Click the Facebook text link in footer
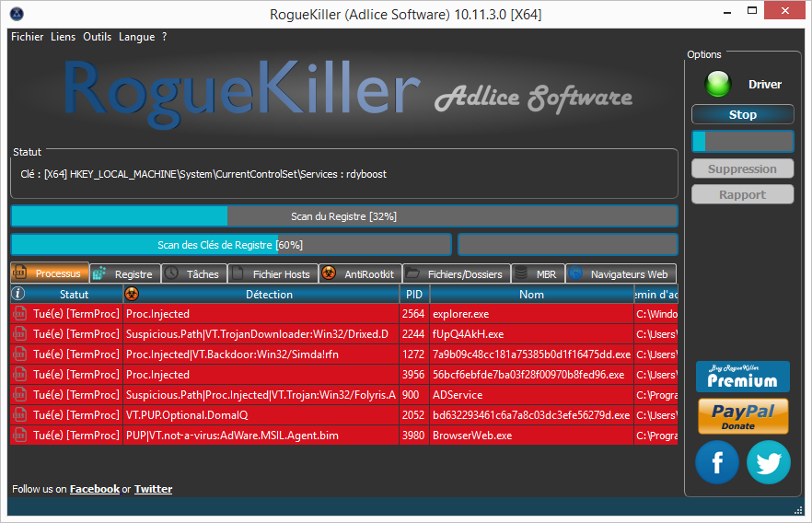Screen dimensions: 812x523 (95, 489)
